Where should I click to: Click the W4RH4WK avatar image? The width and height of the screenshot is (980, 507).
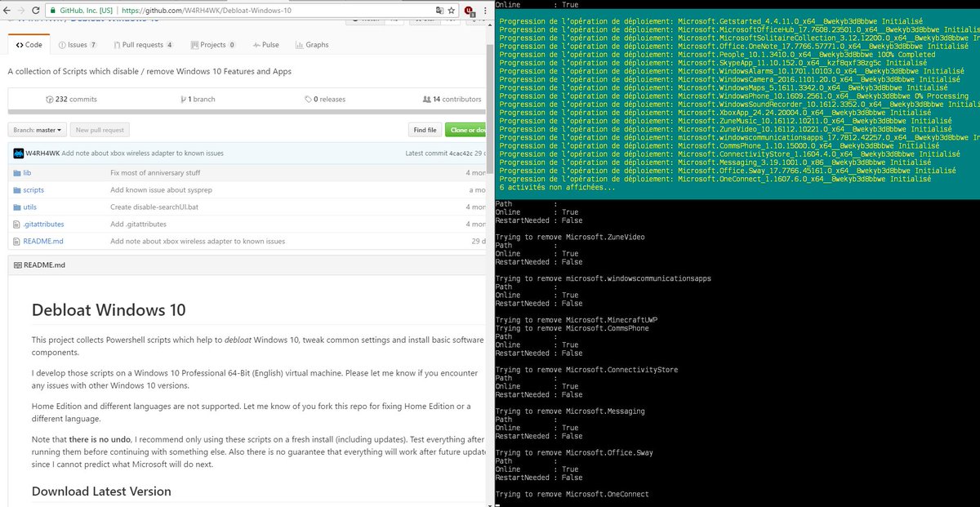coord(18,153)
